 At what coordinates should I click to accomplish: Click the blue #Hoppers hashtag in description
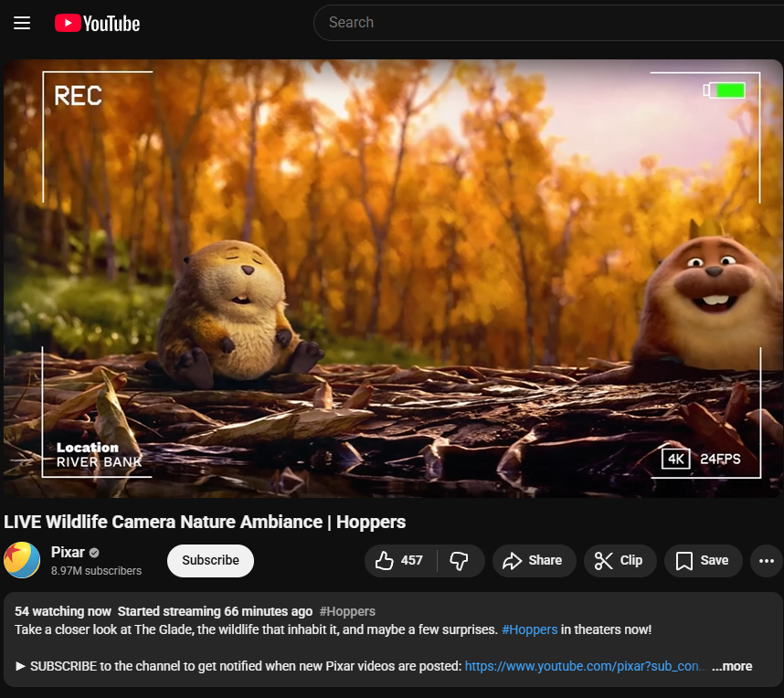529,629
